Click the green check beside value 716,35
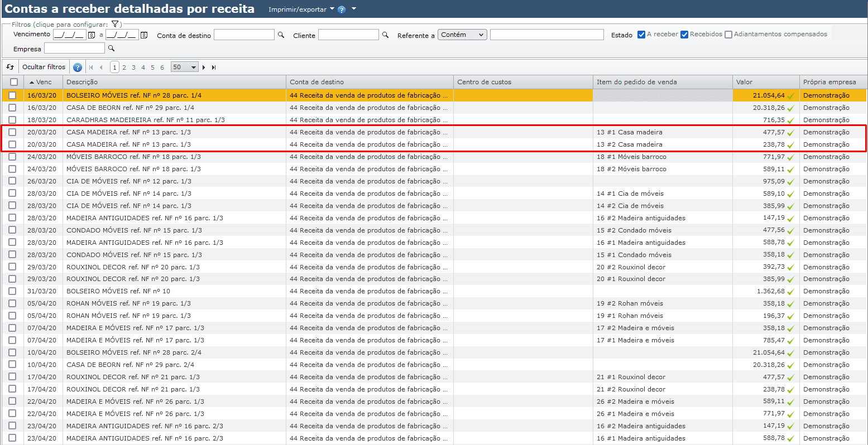Image resolution: width=868 pixels, height=445 pixels. click(790, 120)
